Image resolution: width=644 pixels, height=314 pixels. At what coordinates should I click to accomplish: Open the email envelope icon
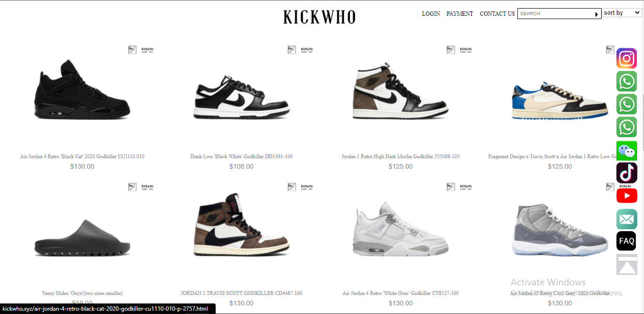coord(626,219)
